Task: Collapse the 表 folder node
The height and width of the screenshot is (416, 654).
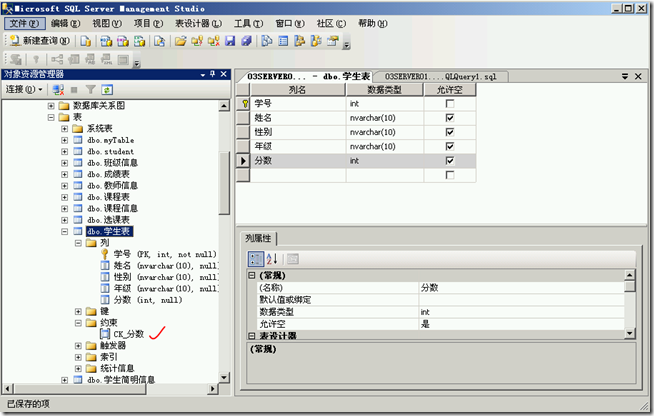Action: [x=51, y=117]
